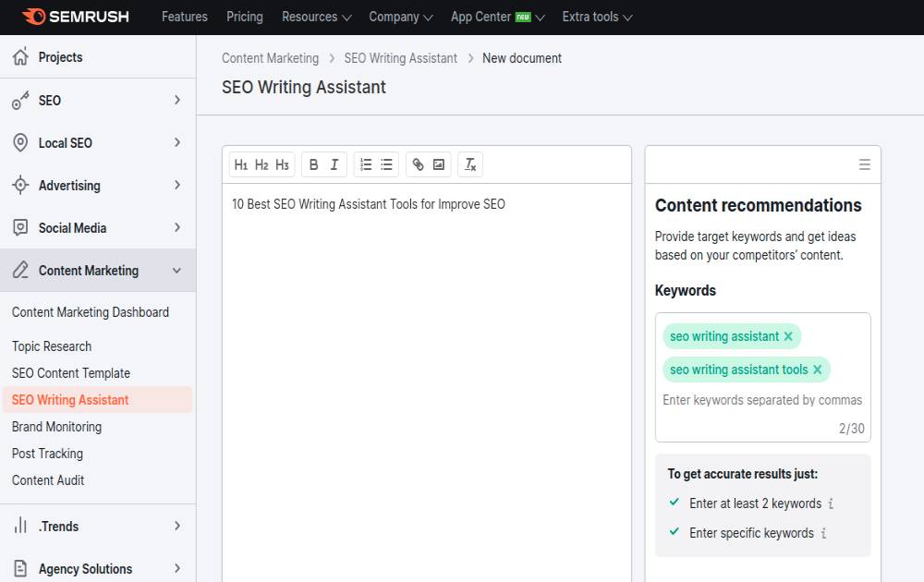
Task: Apply Heading 2 formatting
Action: click(x=261, y=165)
